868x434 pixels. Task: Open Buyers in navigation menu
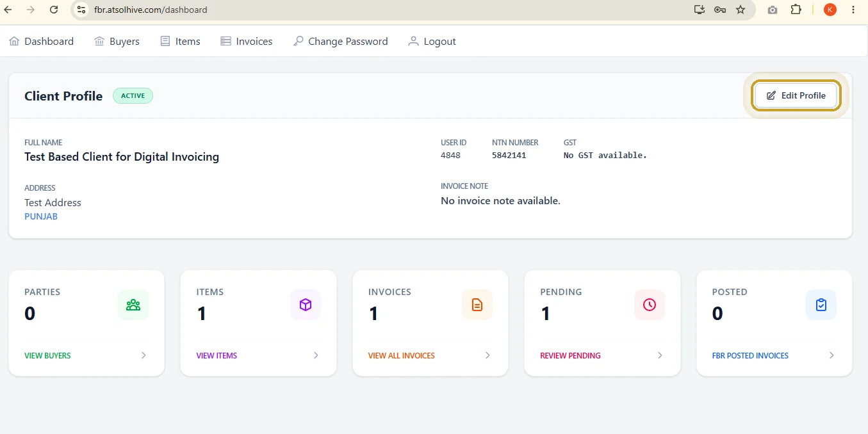tap(117, 41)
